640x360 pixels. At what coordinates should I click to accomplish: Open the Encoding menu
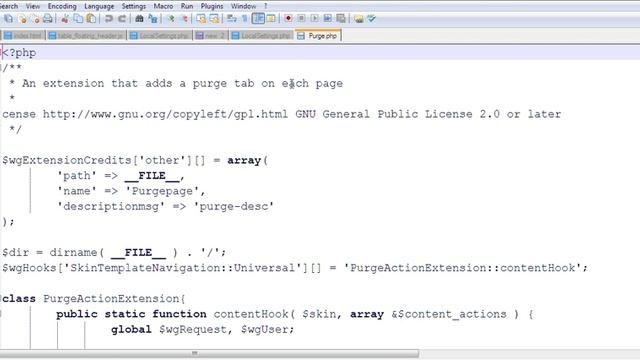coord(62,7)
